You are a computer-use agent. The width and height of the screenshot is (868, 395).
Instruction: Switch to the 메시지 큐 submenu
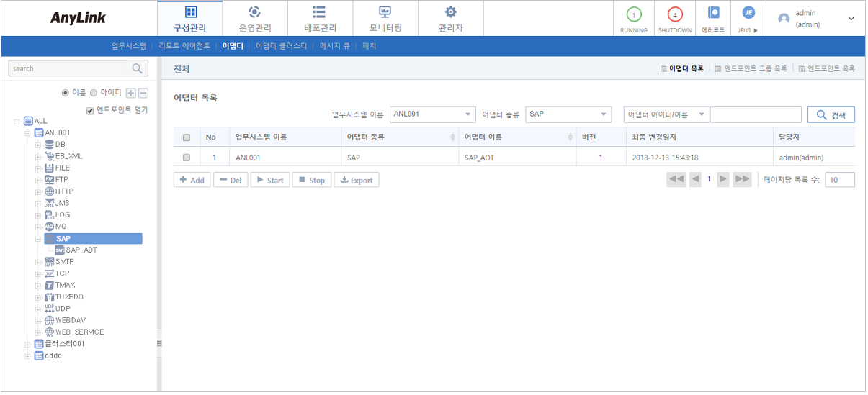334,46
